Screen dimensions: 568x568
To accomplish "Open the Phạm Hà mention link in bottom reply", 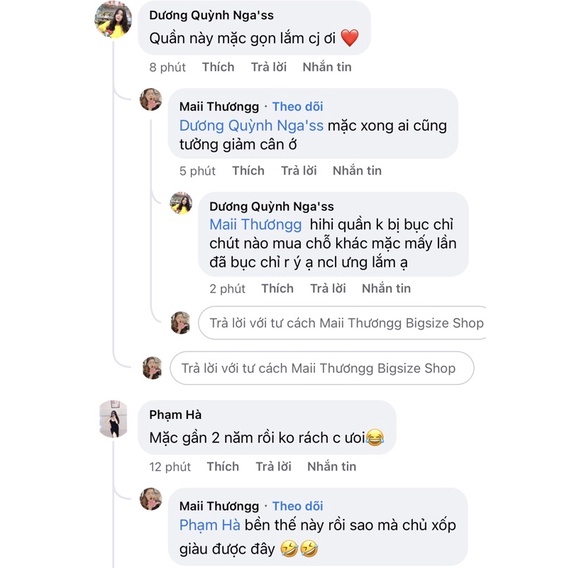I will (x=209, y=525).
